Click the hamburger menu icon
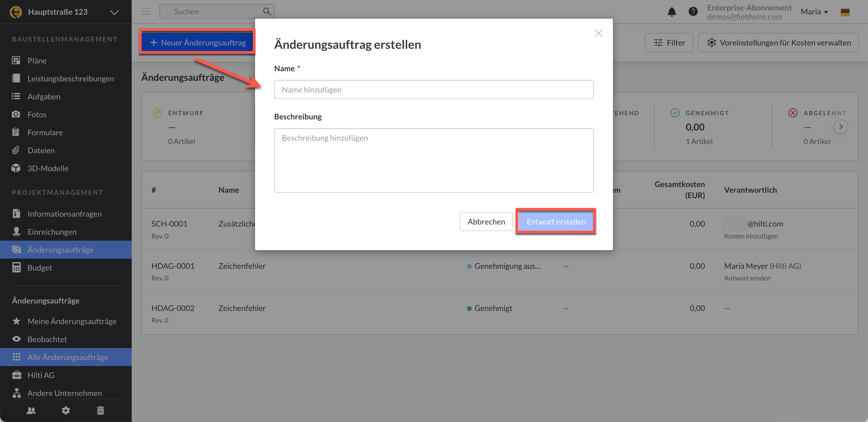868x422 pixels. [x=145, y=11]
